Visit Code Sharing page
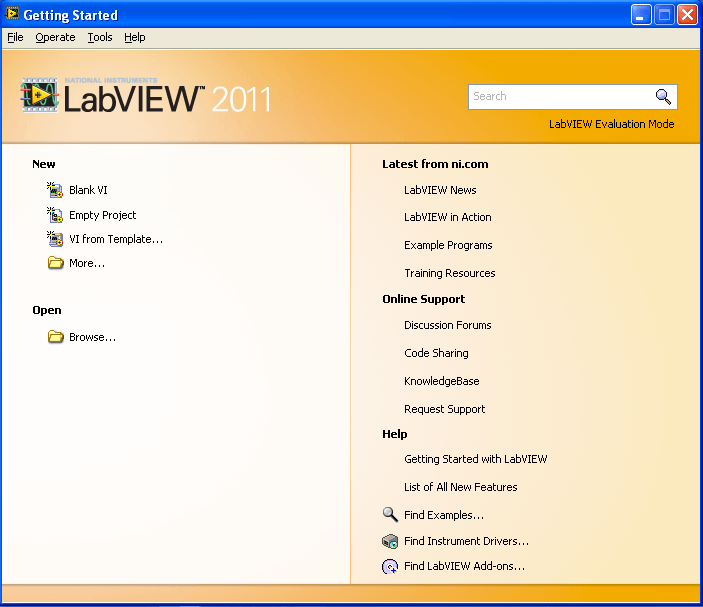This screenshot has height=607, width=703. coord(436,353)
